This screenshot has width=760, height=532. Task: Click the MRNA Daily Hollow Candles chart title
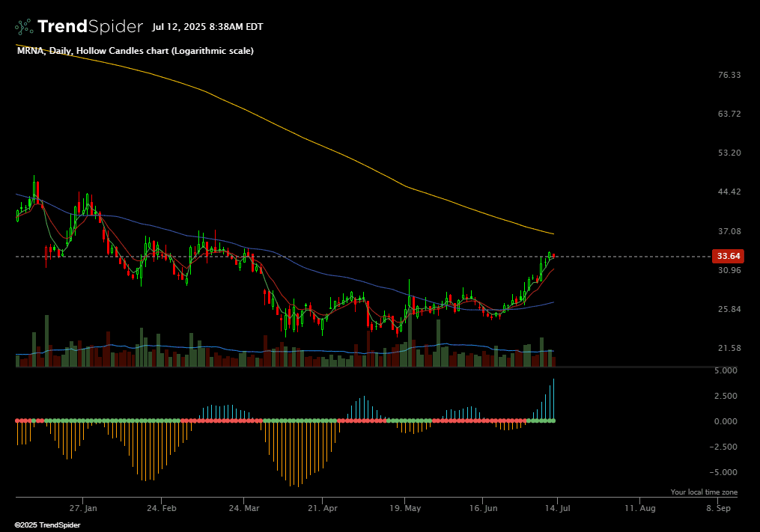135,51
